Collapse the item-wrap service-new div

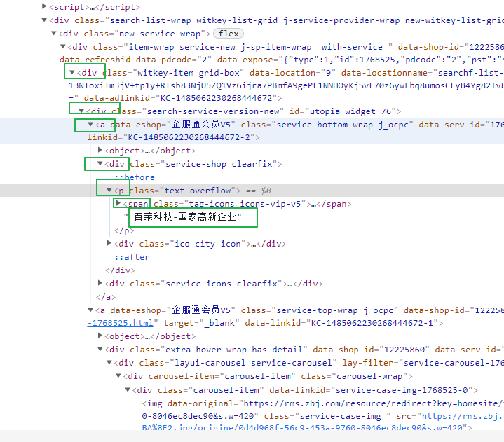click(x=63, y=46)
